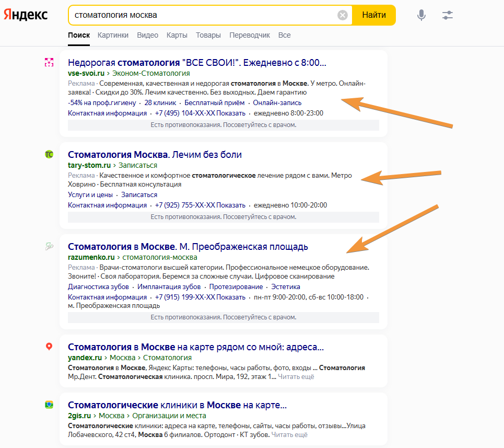Open Контактная информация for vse-svoi.ru
Image resolution: width=504 pixels, height=448 pixels.
[x=107, y=113]
